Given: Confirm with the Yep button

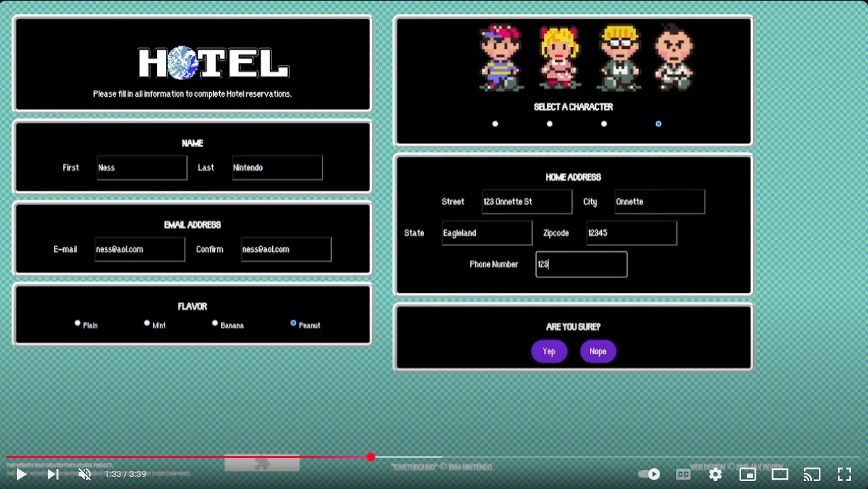Looking at the screenshot, I should click(549, 351).
